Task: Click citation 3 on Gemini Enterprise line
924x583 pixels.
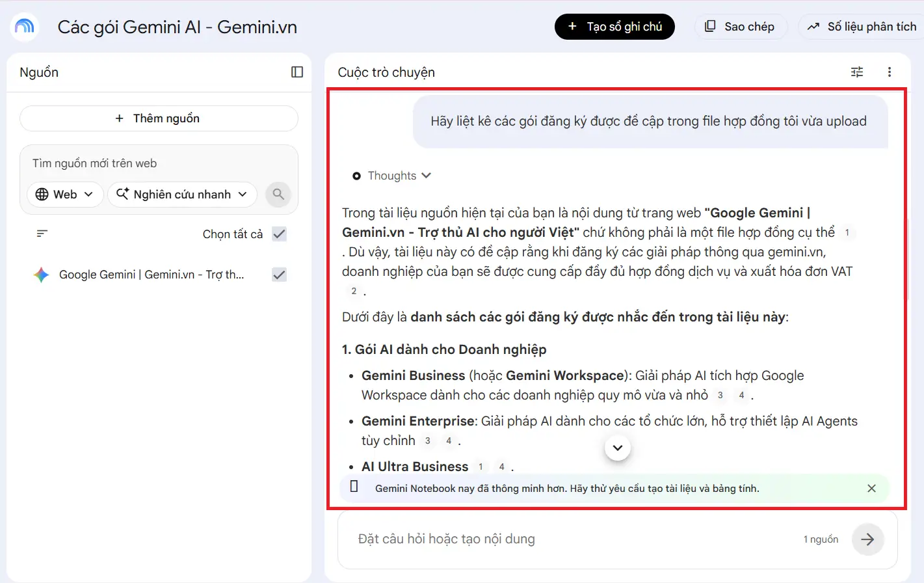Action: [427, 441]
